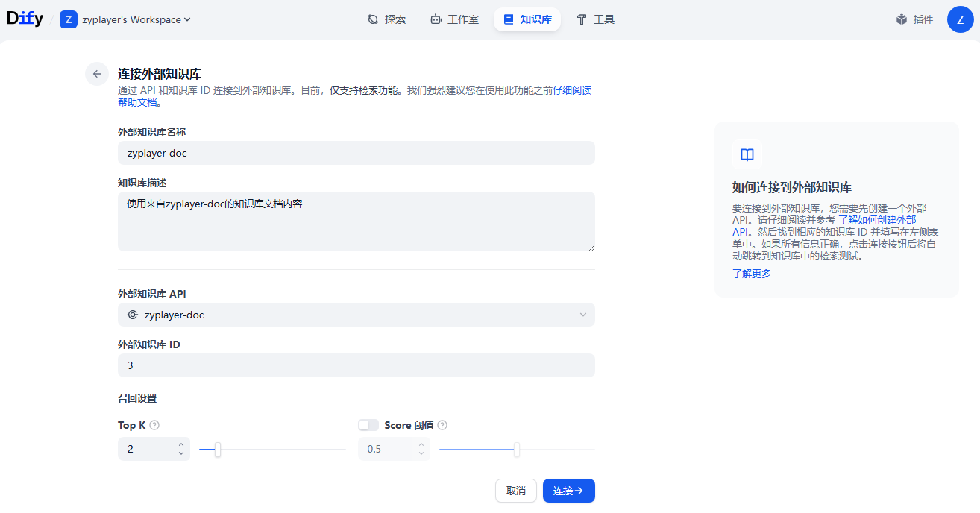This screenshot has width=980, height=513.
Task: Click the 探索 compass icon
Action: coord(374,19)
